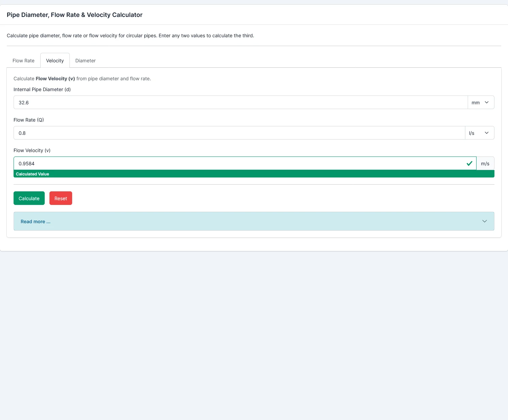Open the Diameter tab
Viewport: 508px width, 420px height.
[x=85, y=61]
